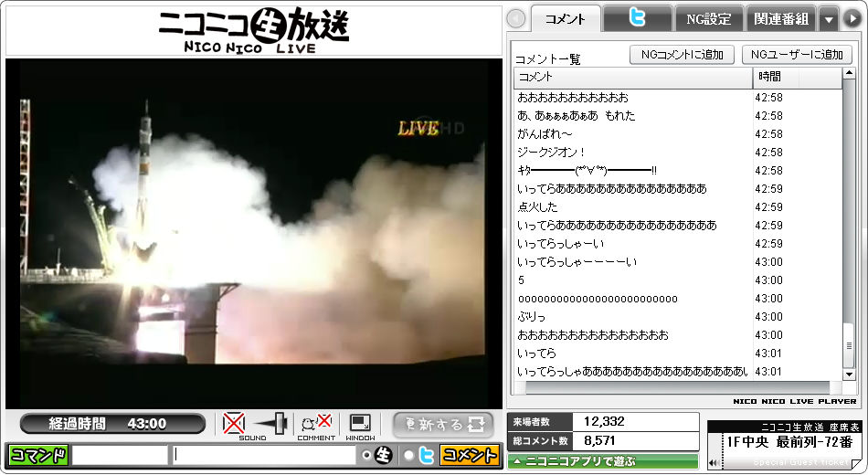Click the comment list vertical scrollbar thumb
The height and width of the screenshot is (475, 868).
(x=849, y=345)
